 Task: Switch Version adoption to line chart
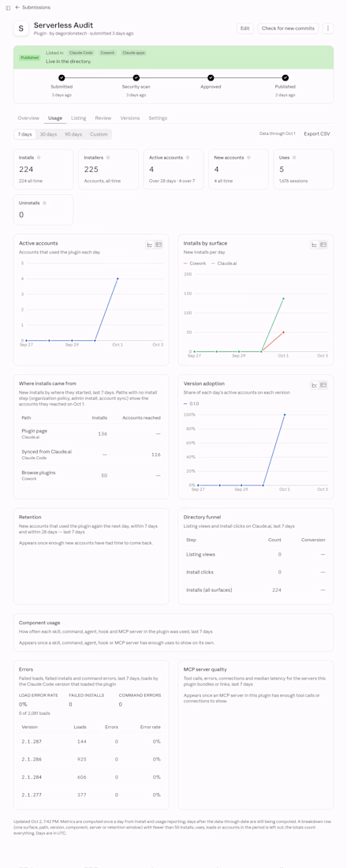click(315, 385)
